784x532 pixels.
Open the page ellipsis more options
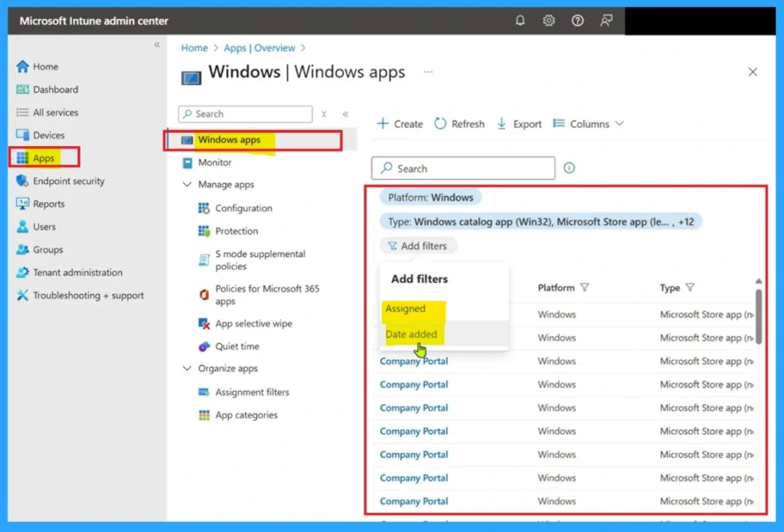(429, 71)
